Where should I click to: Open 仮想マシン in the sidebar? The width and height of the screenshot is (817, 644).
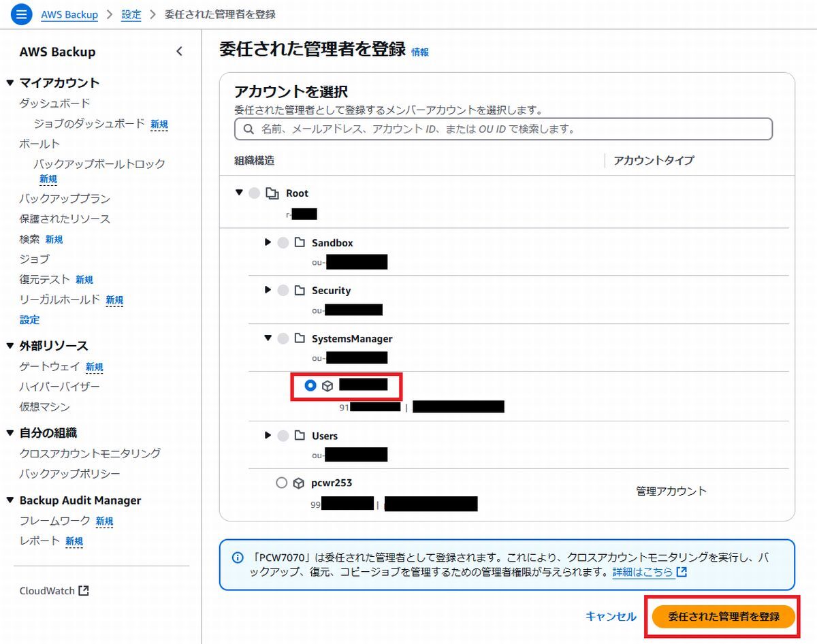[45, 407]
